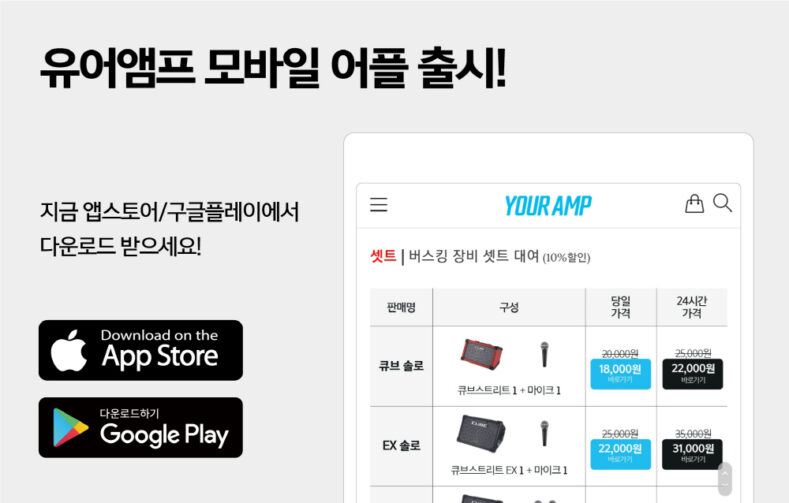Viewport: 789px width, 503px height.
Task: Click microphone image in 큐브 솔로 row
Action: pyautogui.click(x=544, y=354)
